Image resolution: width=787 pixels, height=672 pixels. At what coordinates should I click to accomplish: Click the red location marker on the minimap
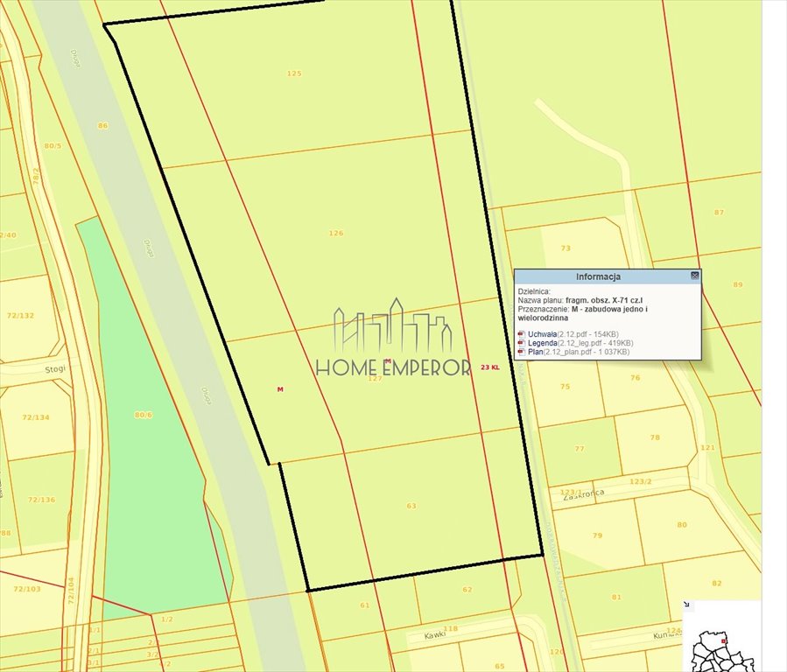click(x=723, y=641)
